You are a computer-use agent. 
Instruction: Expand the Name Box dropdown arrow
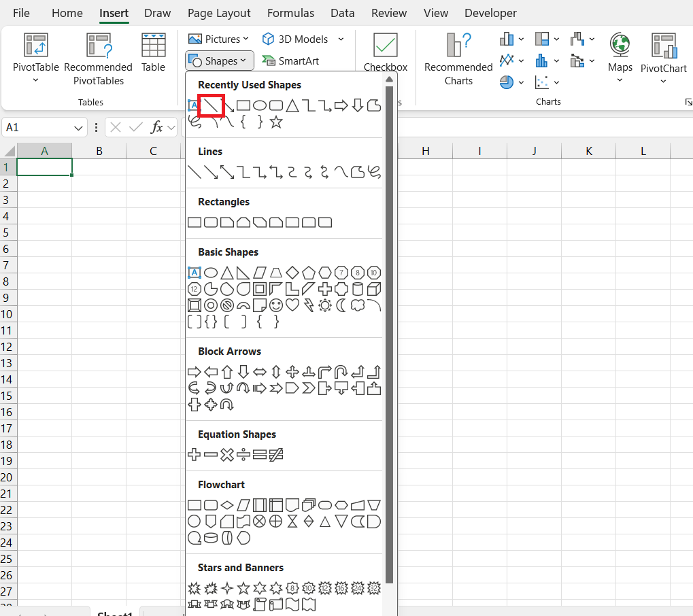coord(78,128)
